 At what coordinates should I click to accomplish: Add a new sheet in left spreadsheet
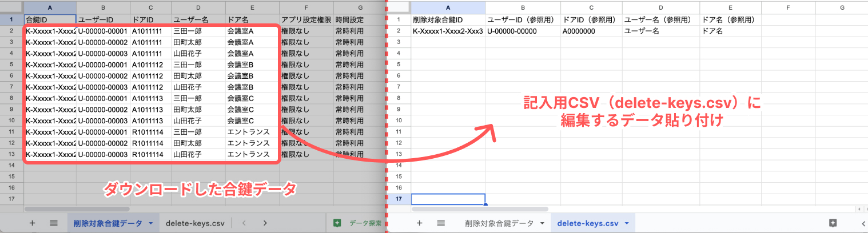point(32,223)
